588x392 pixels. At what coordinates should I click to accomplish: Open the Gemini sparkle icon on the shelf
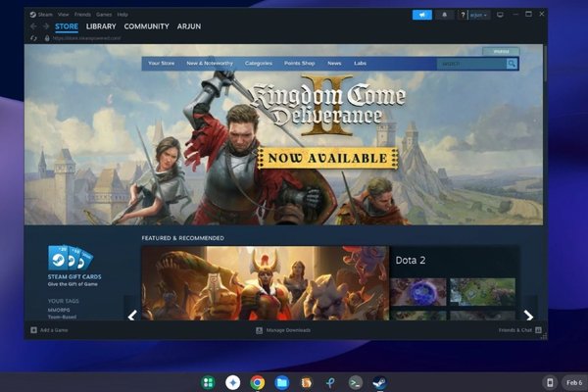pos(233,382)
